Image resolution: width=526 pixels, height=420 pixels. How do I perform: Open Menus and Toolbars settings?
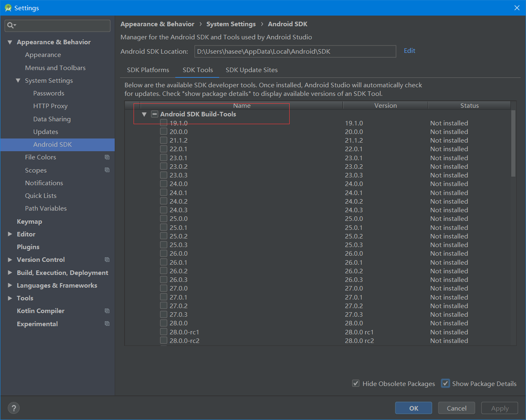pyautogui.click(x=55, y=68)
